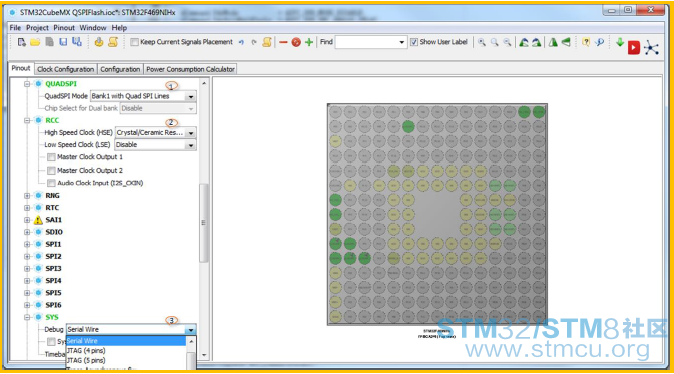Click the Save Project floppy icon
The height and width of the screenshot is (374, 674).
pyautogui.click(x=63, y=42)
